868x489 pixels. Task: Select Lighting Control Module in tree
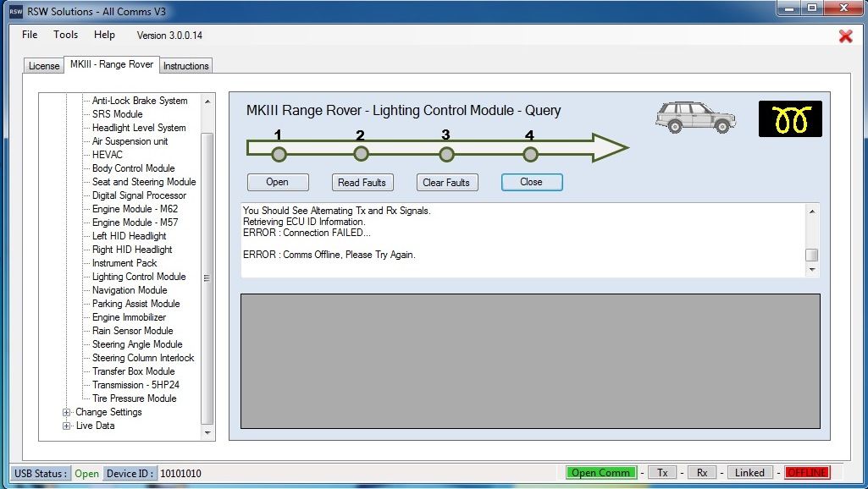coord(139,277)
